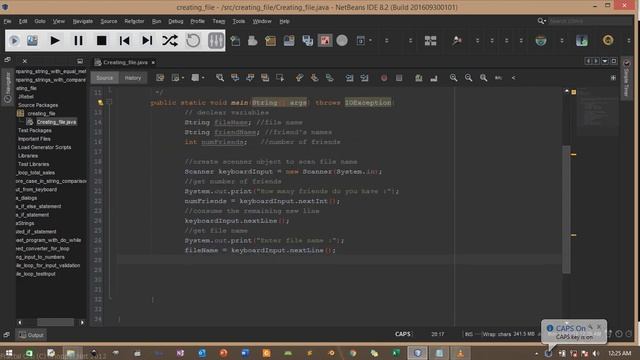Close the CAPS On notification balloon
The height and width of the screenshot is (360, 640).
599,327
